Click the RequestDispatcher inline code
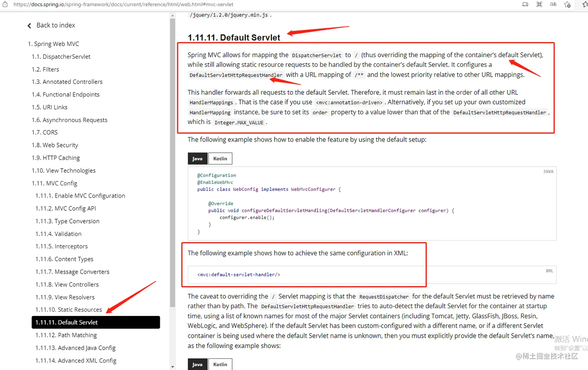 coord(384,297)
